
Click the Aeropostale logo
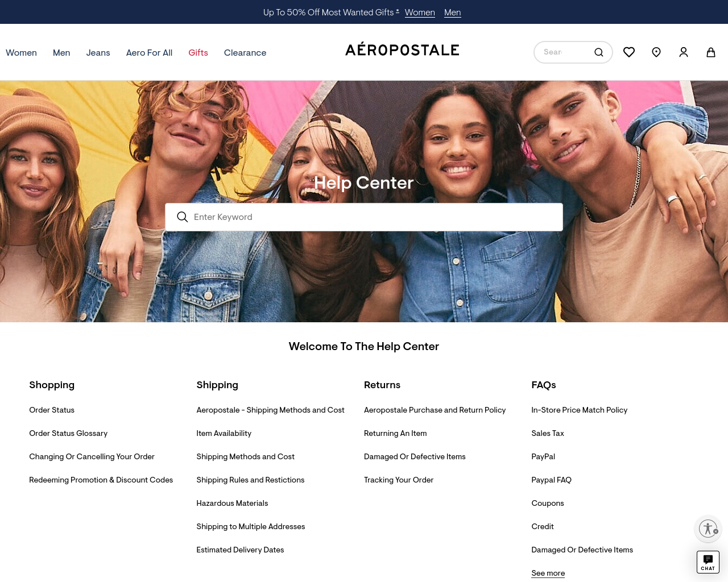(402, 50)
